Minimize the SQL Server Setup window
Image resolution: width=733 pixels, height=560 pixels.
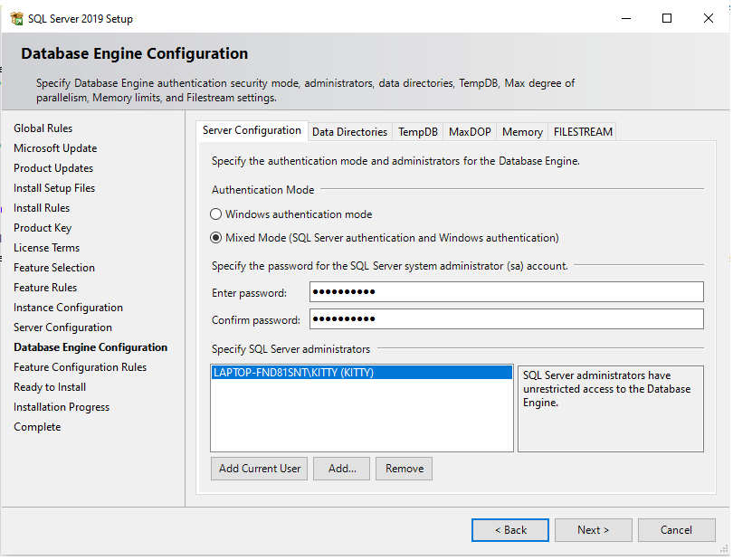pyautogui.click(x=626, y=18)
